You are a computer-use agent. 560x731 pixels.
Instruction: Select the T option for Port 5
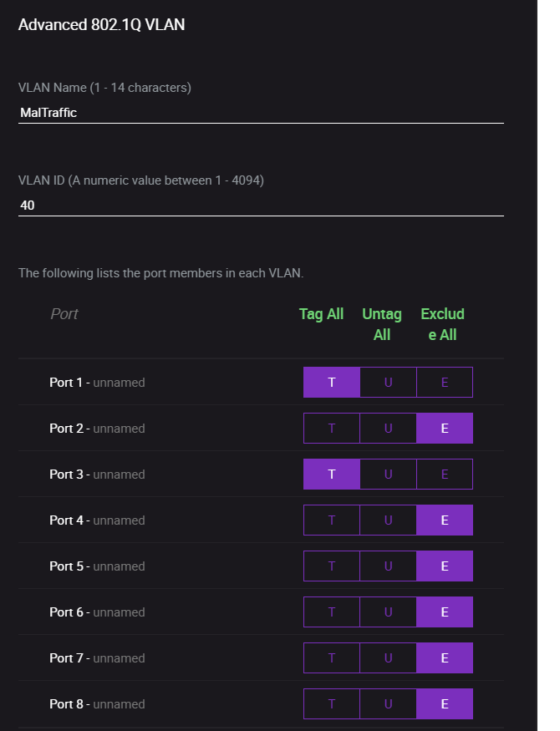(x=332, y=566)
